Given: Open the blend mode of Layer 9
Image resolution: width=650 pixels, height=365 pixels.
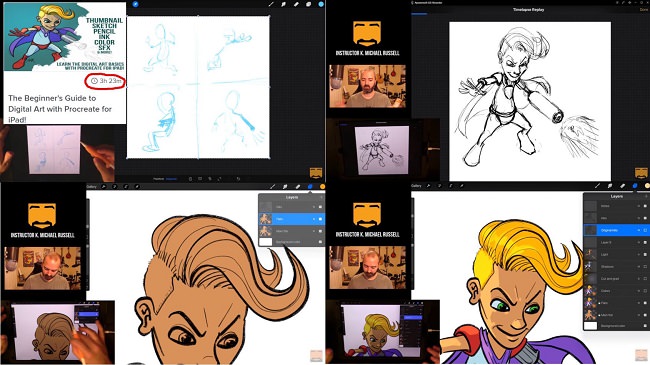Looking at the screenshot, I should tap(639, 242).
